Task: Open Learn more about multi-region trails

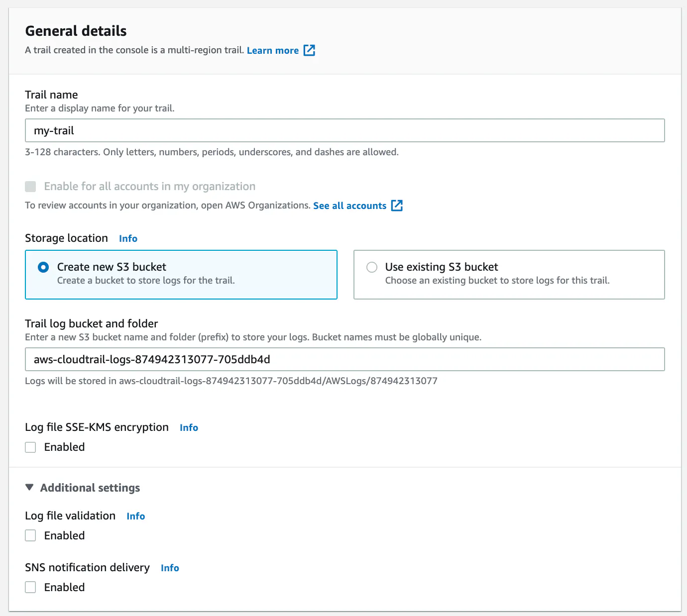Action: click(x=273, y=50)
